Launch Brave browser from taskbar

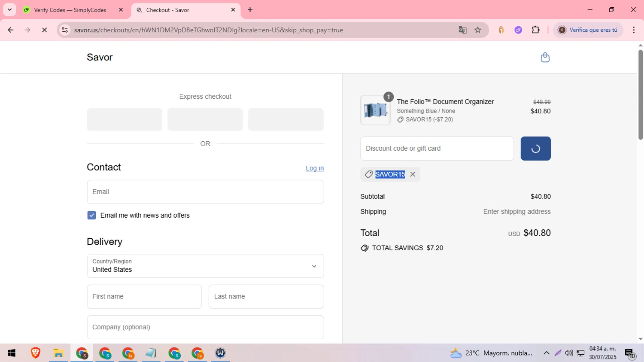click(x=36, y=353)
